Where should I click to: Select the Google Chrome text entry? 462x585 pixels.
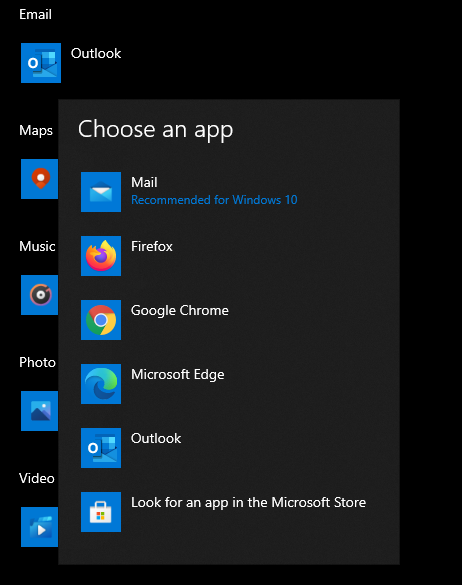pyautogui.click(x=180, y=311)
